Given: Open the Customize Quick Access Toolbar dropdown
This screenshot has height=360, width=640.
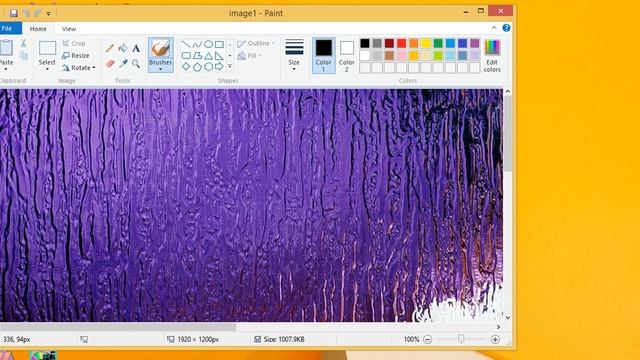Looking at the screenshot, I should point(49,13).
